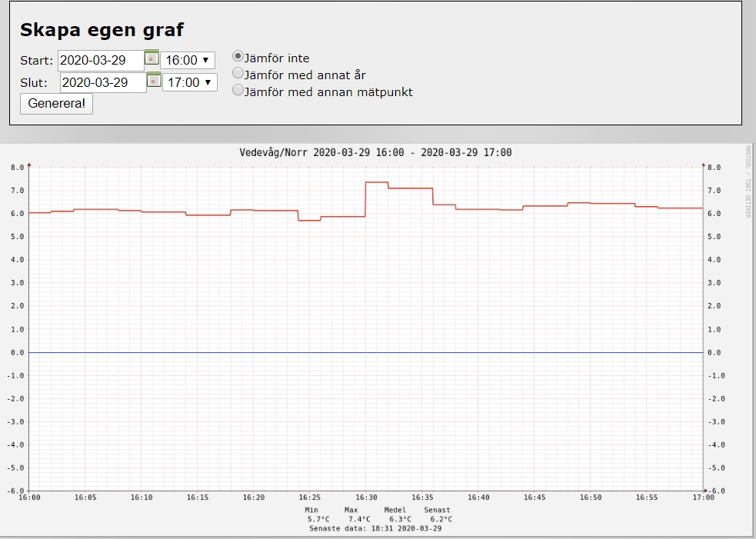756x539 pixels.
Task: Click the Vedevåg/Norr graph title
Action: pyautogui.click(x=375, y=152)
